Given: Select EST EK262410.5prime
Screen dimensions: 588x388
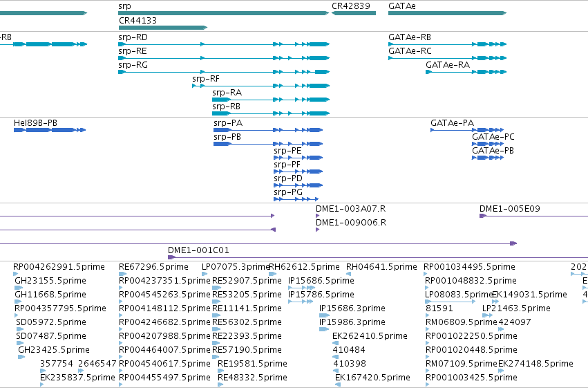Looking at the screenshot, I should coord(336,343).
